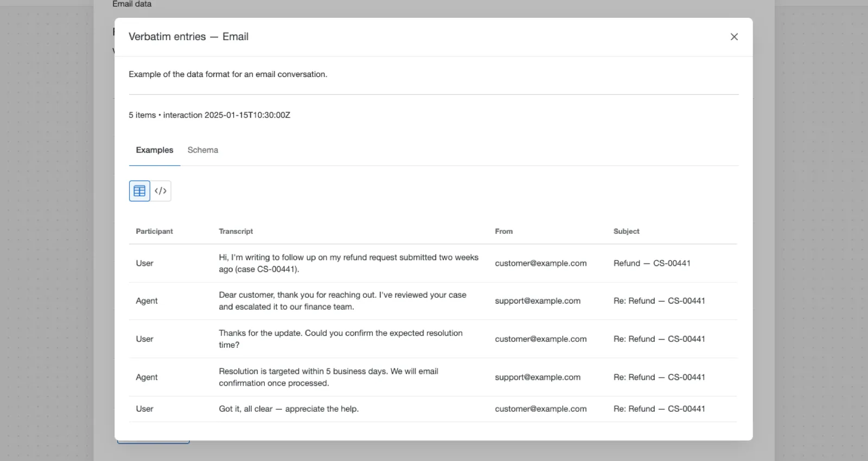Click "5 items • interaction 2025-01-15T10:30:00Z" text

click(209, 115)
